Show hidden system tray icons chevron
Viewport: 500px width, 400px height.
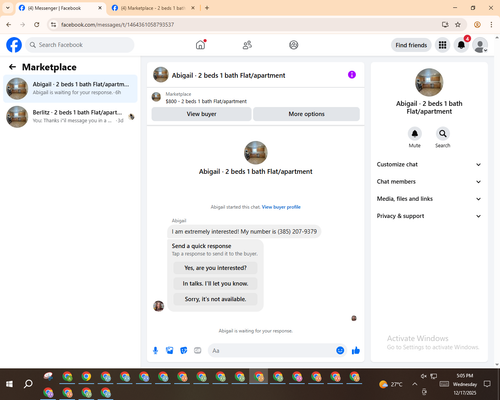click(x=414, y=384)
